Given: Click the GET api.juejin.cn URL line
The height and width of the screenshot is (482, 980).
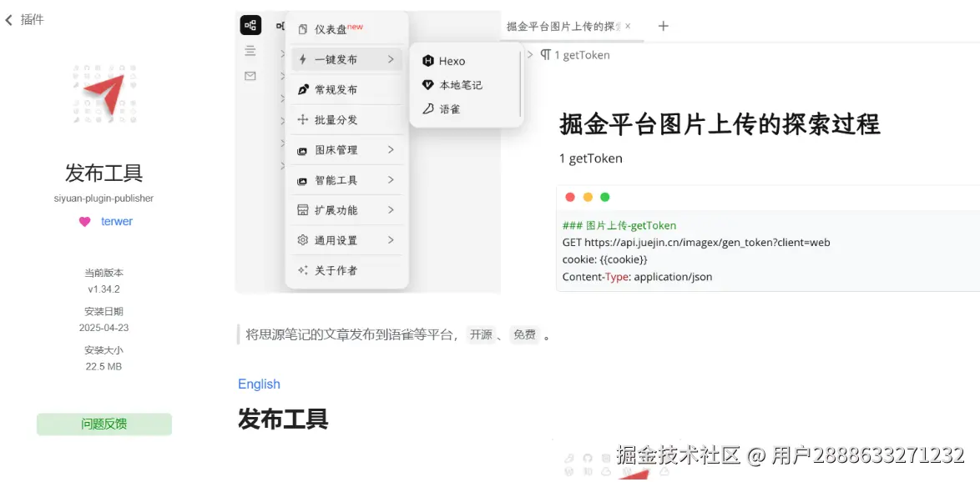Looking at the screenshot, I should click(696, 243).
